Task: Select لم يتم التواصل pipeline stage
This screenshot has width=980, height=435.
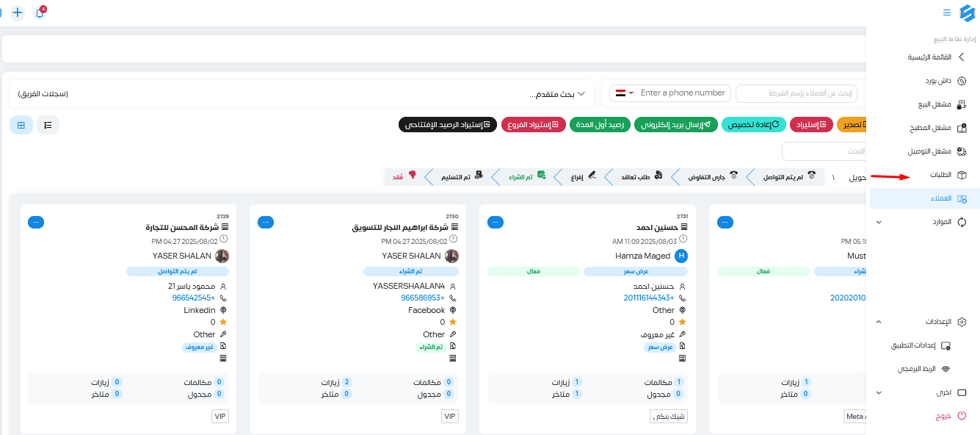Action: click(789, 177)
